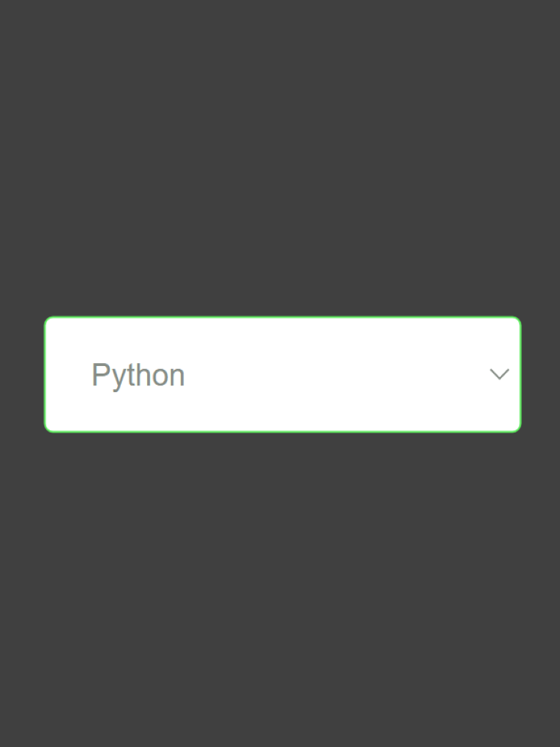
Task: Click the empty dark background above the dropdown
Action: pos(280,149)
